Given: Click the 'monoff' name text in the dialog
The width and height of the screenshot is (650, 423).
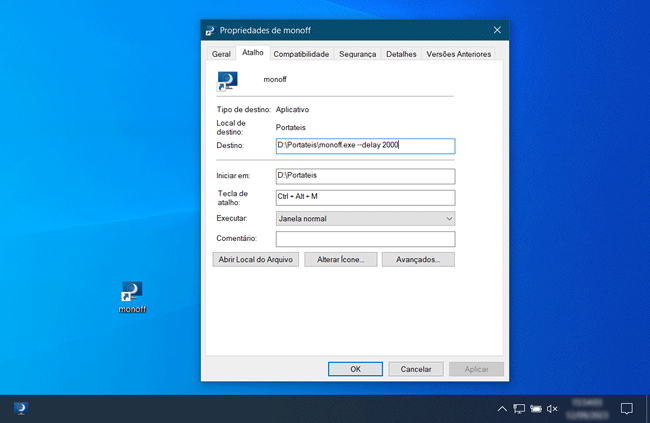Looking at the screenshot, I should pos(275,79).
